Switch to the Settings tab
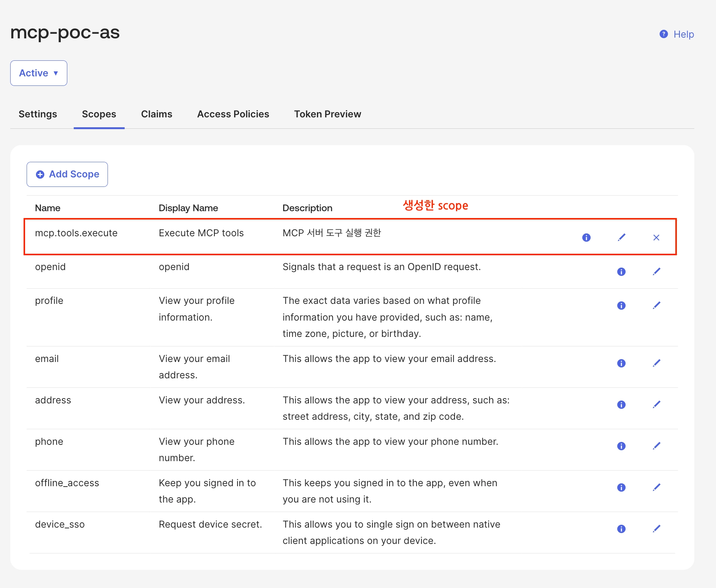This screenshot has height=588, width=716. [38, 114]
